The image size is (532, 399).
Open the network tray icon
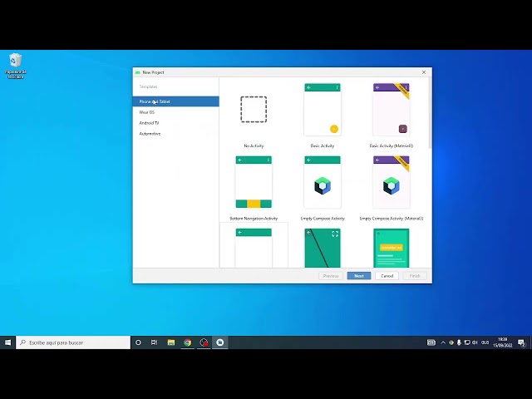pyautogui.click(x=467, y=342)
